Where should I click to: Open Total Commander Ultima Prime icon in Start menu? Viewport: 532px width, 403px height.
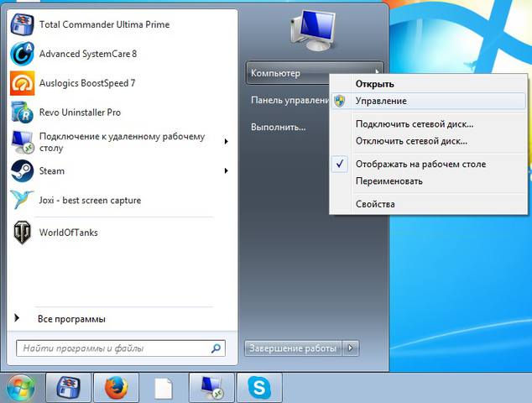pos(22,24)
